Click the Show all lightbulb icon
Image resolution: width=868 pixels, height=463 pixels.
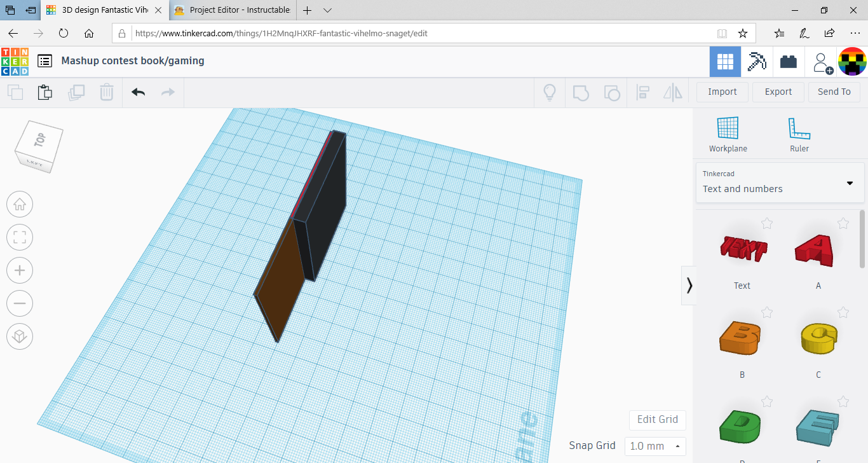[x=550, y=92]
